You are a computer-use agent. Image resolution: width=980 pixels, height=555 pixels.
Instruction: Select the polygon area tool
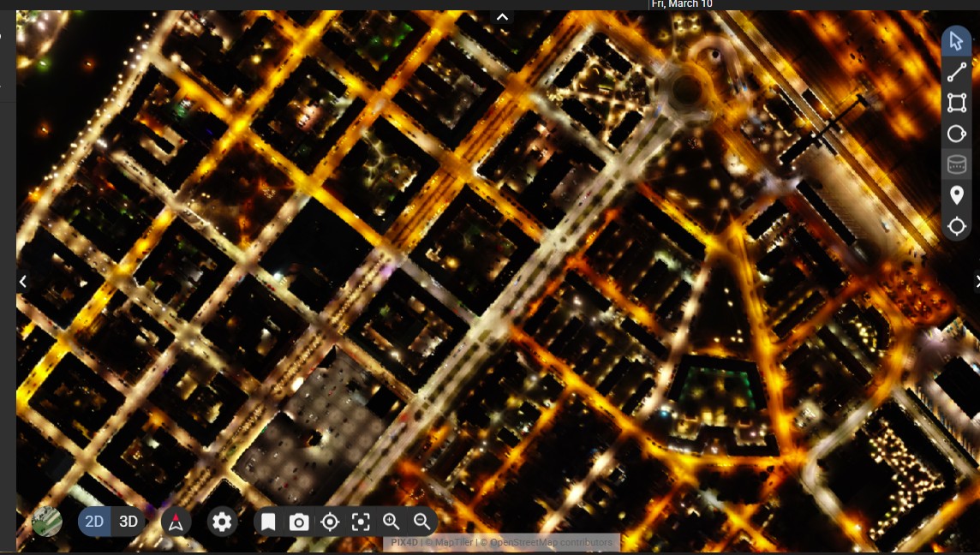point(956,104)
